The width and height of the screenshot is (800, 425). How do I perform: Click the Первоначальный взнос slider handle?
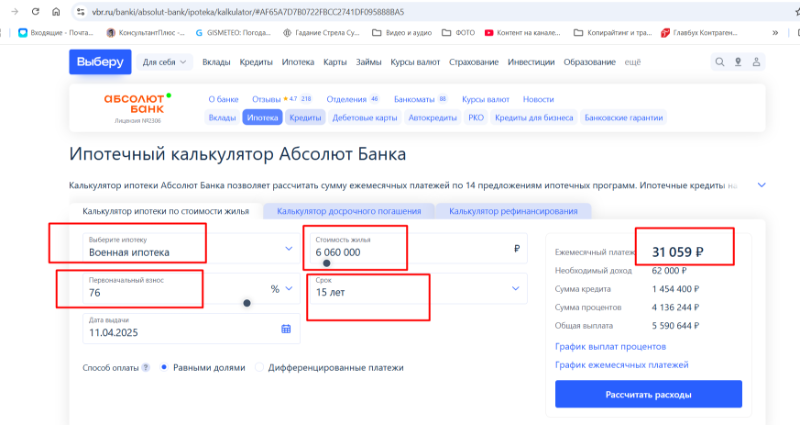click(x=248, y=303)
